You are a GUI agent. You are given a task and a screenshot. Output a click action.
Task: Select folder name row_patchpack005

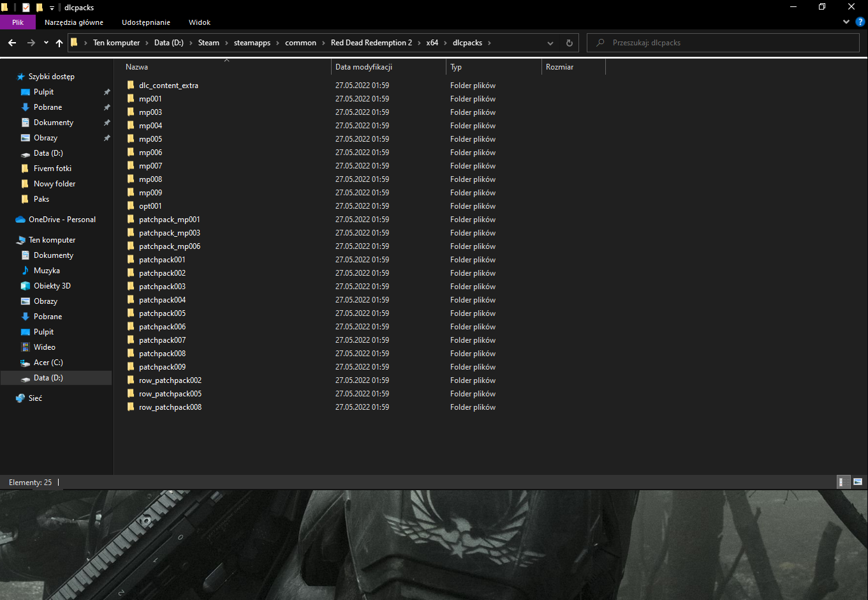click(170, 394)
